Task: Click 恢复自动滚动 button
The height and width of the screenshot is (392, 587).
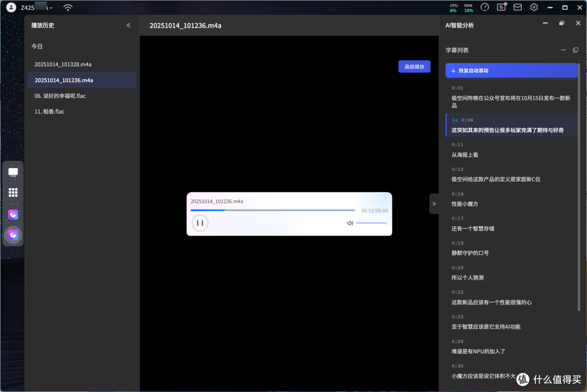Action: point(511,70)
